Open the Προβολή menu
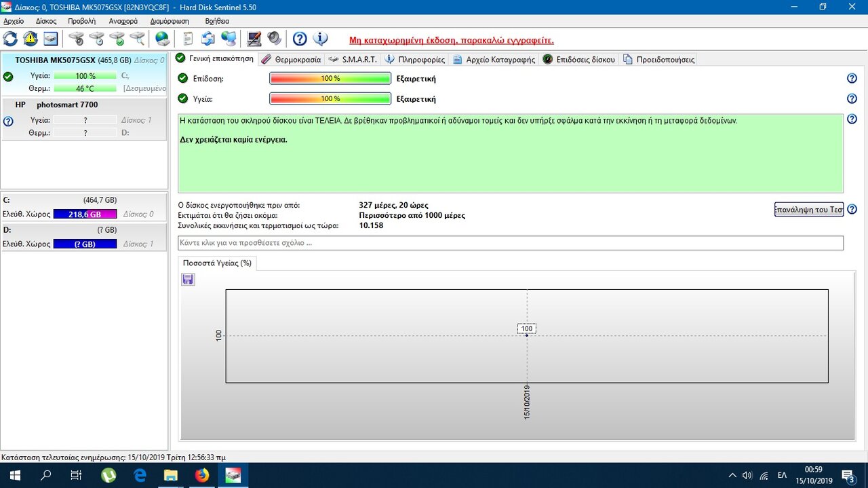 point(82,21)
